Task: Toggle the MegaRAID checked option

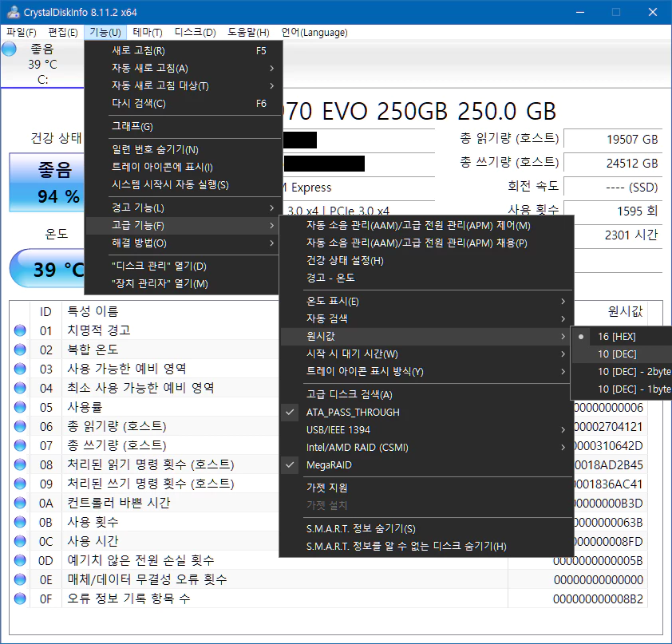Action: pos(426,465)
